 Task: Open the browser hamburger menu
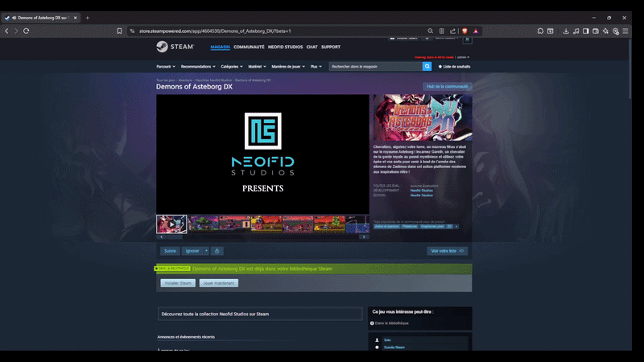(625, 31)
